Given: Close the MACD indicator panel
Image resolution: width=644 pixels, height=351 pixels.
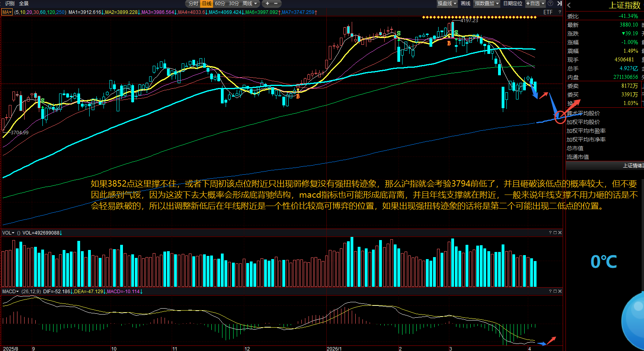Looking at the screenshot, I should [560, 291].
